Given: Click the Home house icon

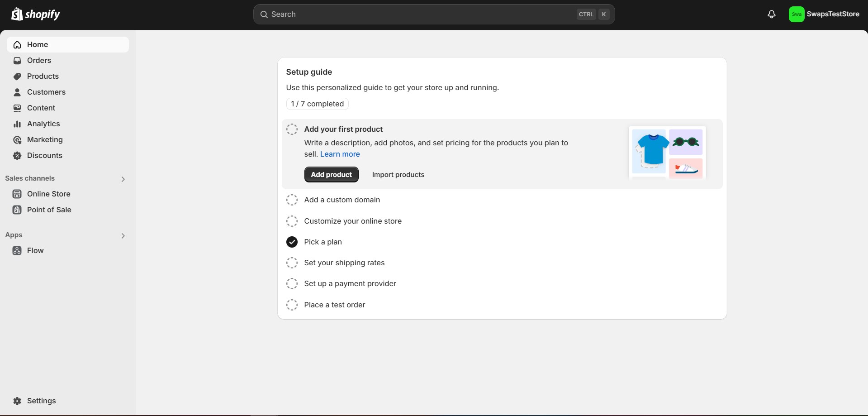Looking at the screenshot, I should [17, 44].
